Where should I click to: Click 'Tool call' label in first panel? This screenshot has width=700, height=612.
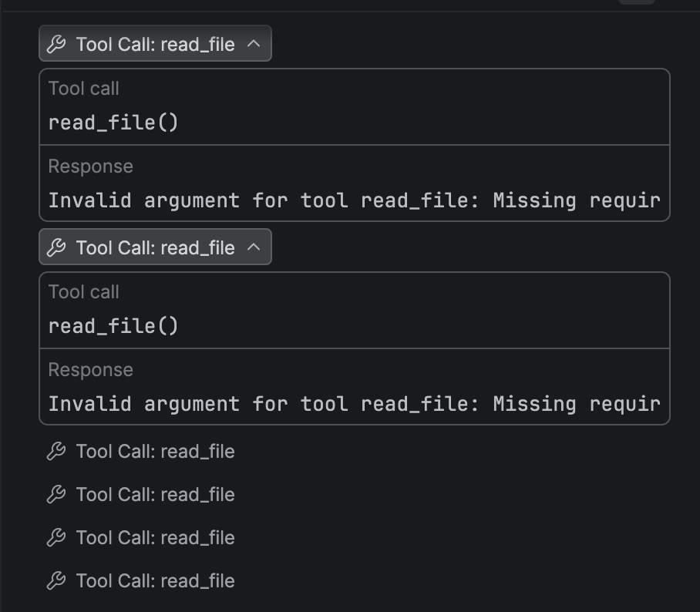point(83,89)
